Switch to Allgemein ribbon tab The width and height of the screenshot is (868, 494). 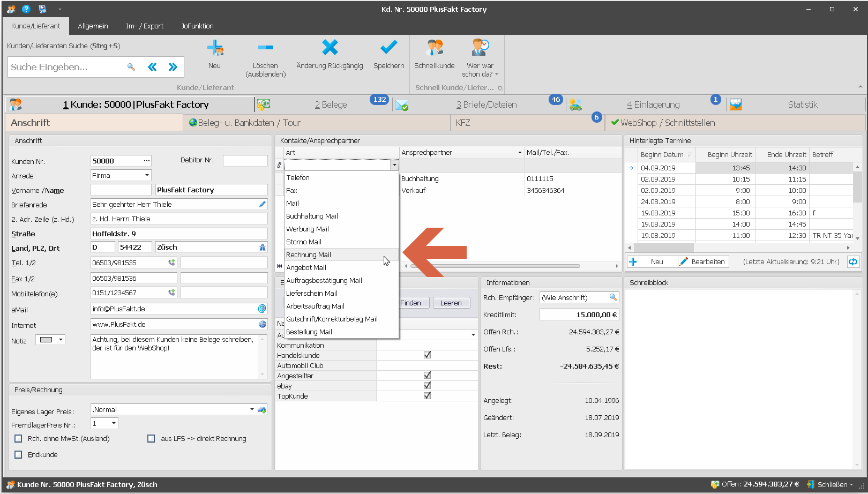coord(93,26)
